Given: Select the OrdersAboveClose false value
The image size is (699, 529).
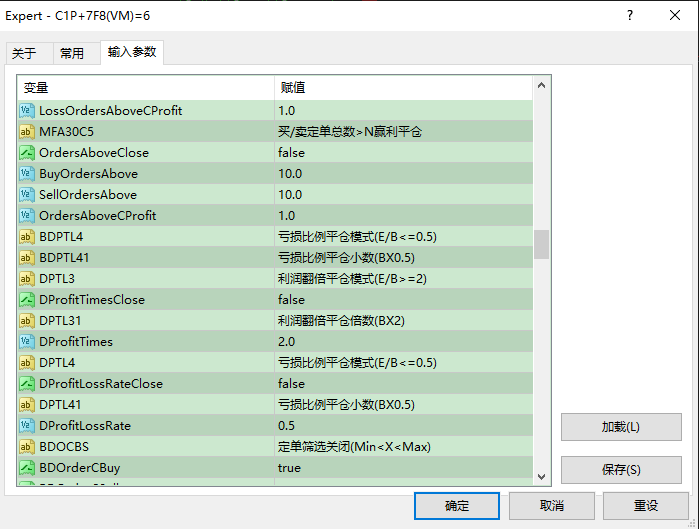Looking at the screenshot, I should (x=292, y=152).
